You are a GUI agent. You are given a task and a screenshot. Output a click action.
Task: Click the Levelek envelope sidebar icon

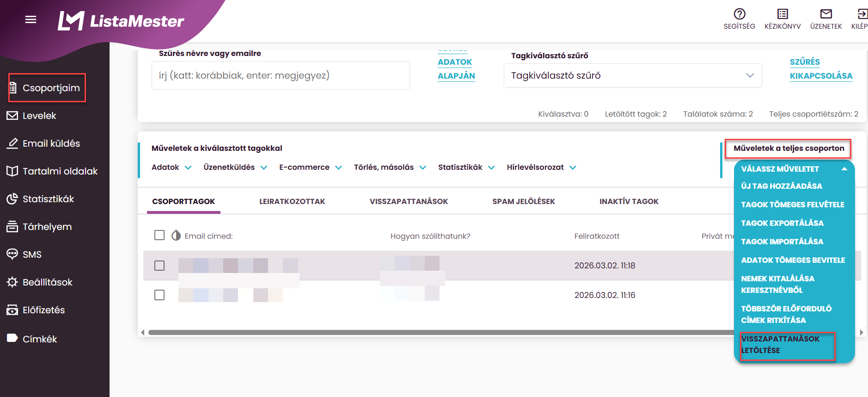[x=12, y=116]
